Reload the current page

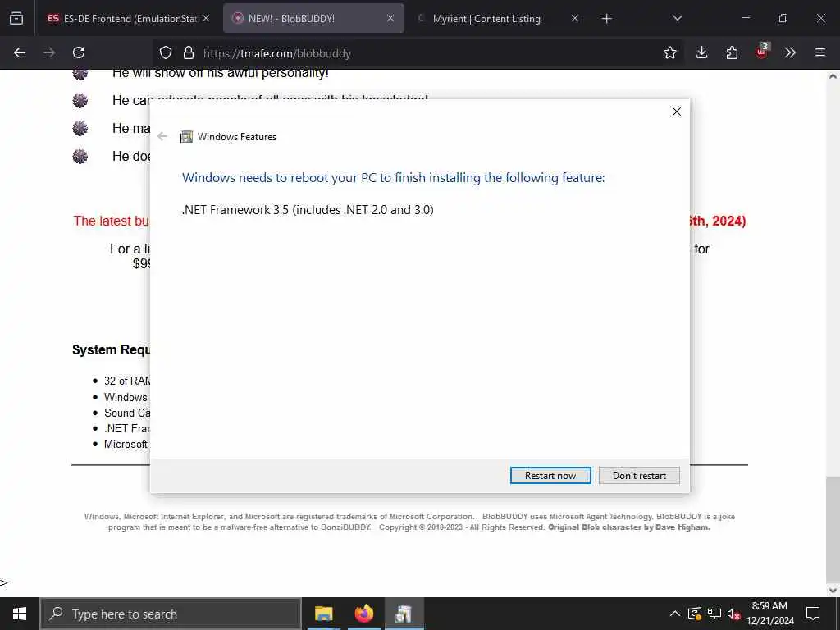79,52
